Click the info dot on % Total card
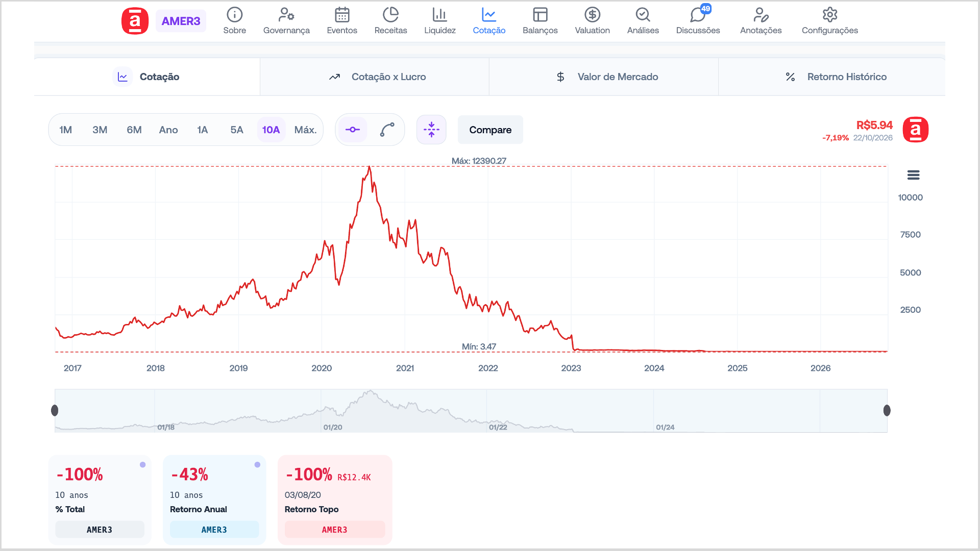 143,465
